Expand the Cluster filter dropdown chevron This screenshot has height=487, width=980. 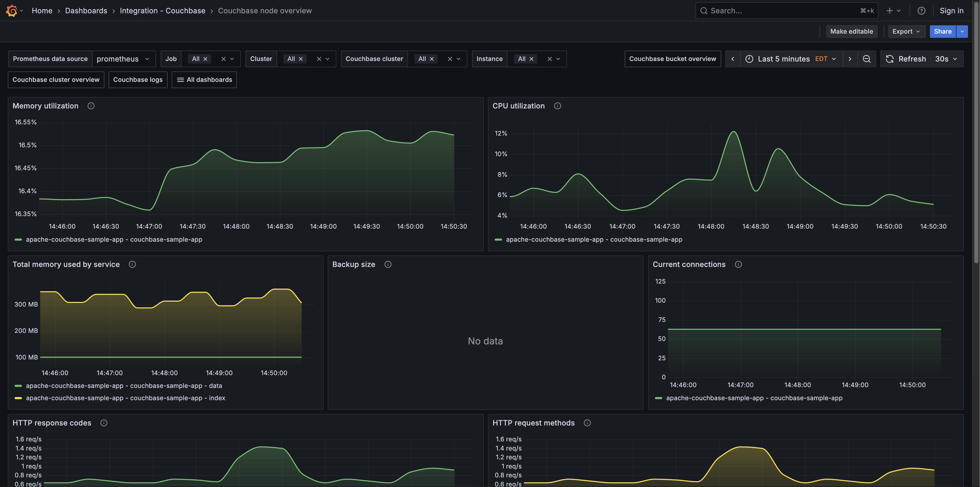click(327, 59)
